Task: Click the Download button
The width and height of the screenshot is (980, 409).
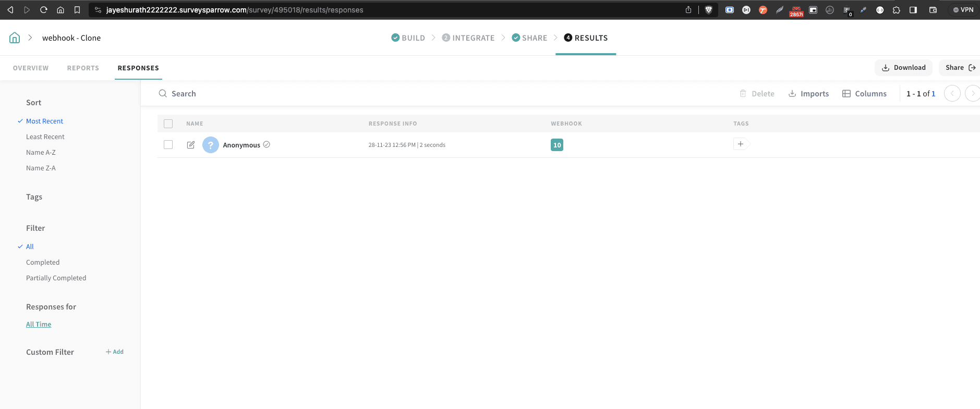Action: click(x=903, y=68)
